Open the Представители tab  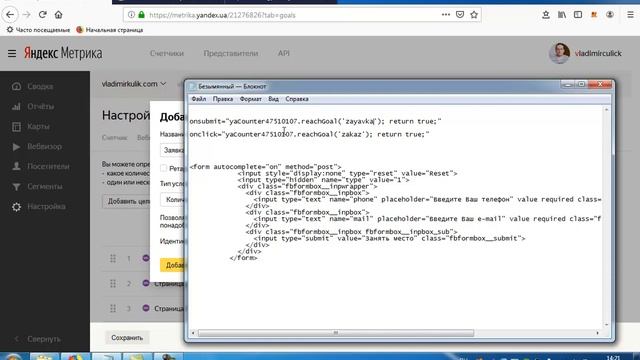click(231, 53)
